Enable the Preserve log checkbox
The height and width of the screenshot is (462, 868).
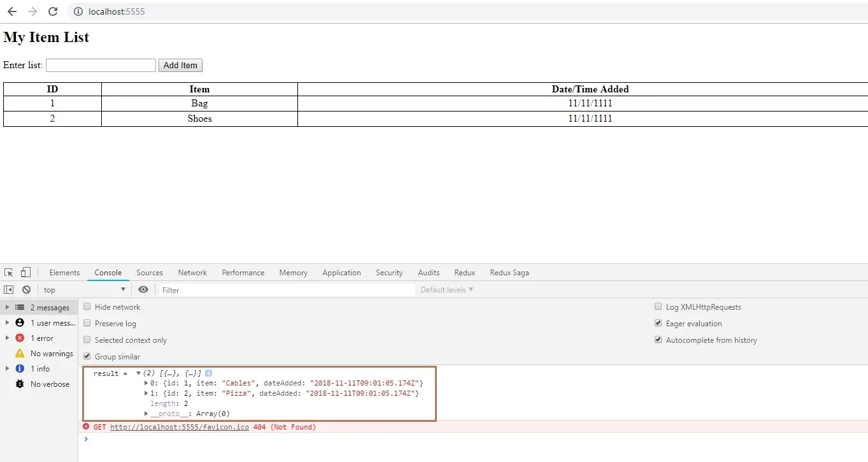87,323
